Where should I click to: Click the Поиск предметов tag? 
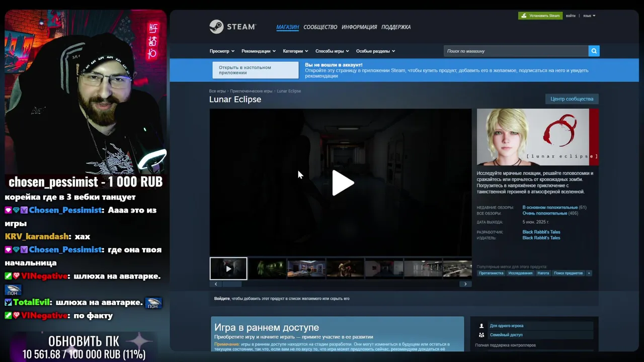[x=568, y=273]
